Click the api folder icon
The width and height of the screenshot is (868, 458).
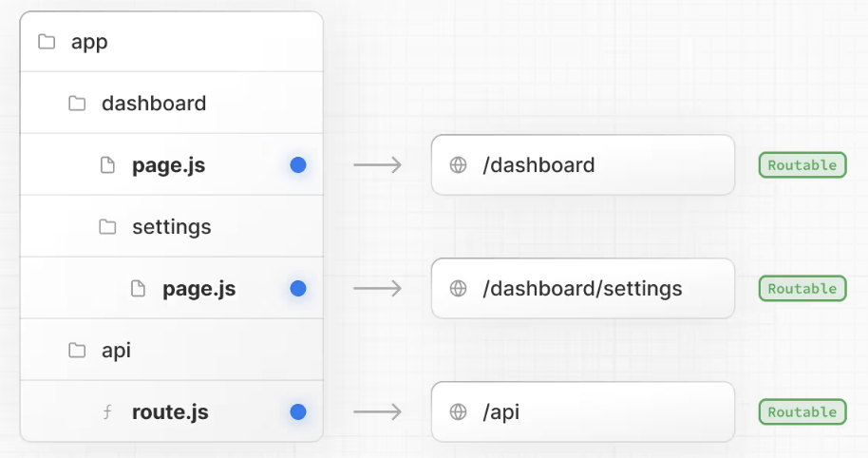click(x=77, y=351)
